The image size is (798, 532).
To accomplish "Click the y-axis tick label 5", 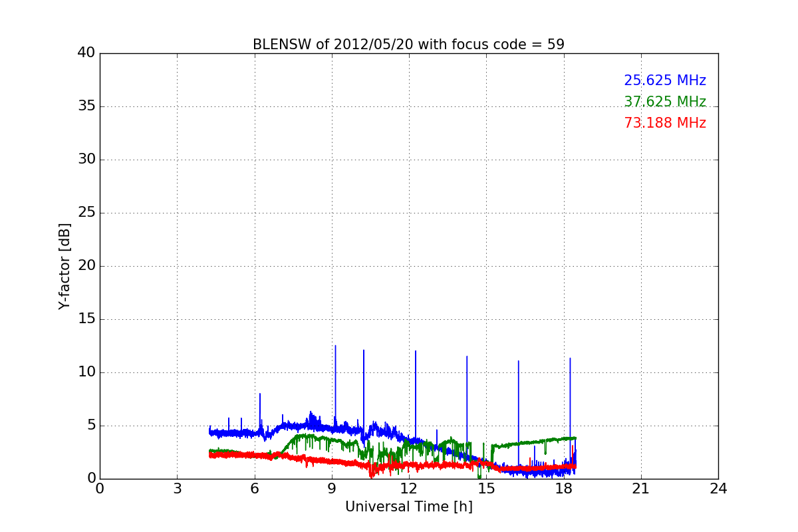I will [91, 426].
